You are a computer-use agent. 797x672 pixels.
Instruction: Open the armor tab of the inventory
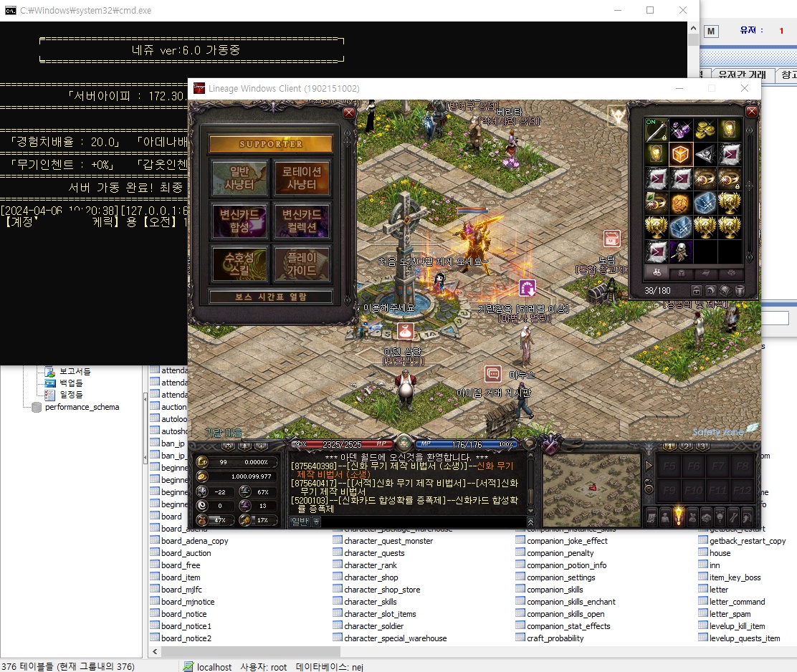coord(681,273)
